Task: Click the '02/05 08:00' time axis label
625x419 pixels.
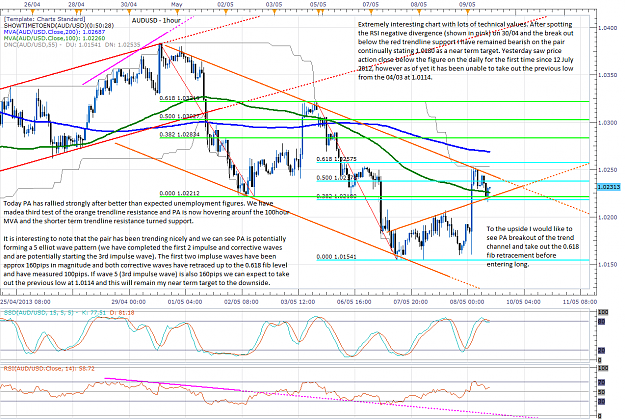Action: click(241, 302)
